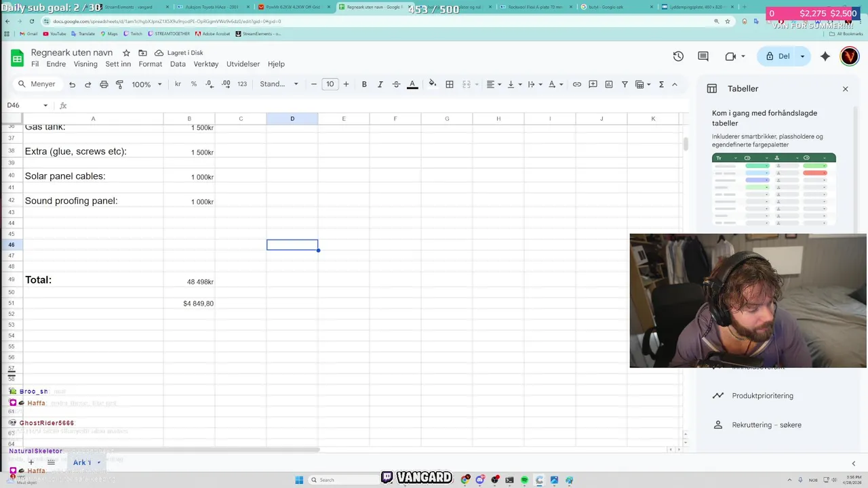The height and width of the screenshot is (488, 868).
Task: Open vertical align dropdown
Action: [x=514, y=84]
